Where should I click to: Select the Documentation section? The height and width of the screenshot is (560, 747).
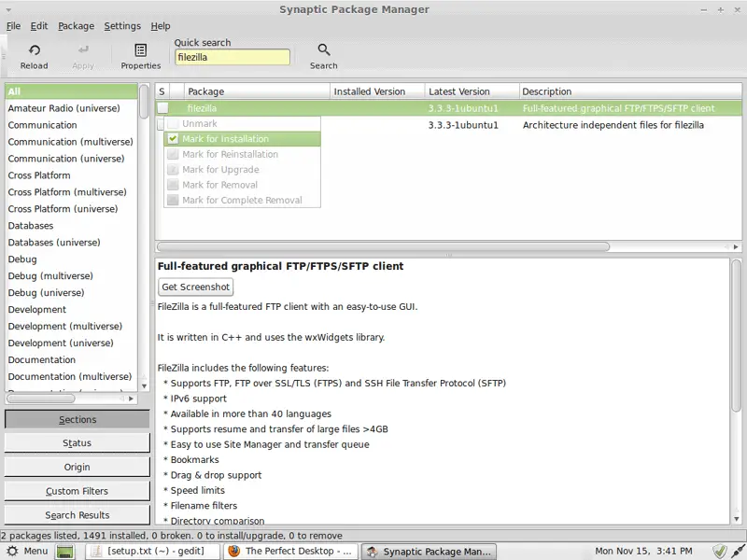tap(72, 360)
